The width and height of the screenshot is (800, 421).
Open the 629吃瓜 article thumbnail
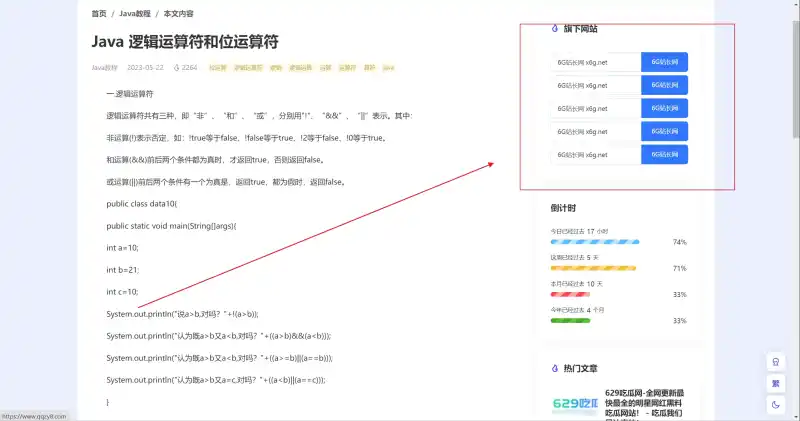pyautogui.click(x=574, y=404)
